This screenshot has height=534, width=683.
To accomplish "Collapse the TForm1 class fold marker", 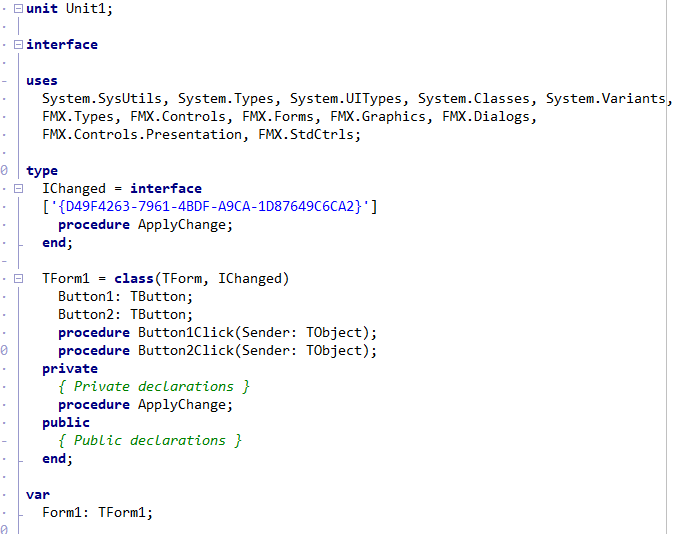I will click(18, 279).
